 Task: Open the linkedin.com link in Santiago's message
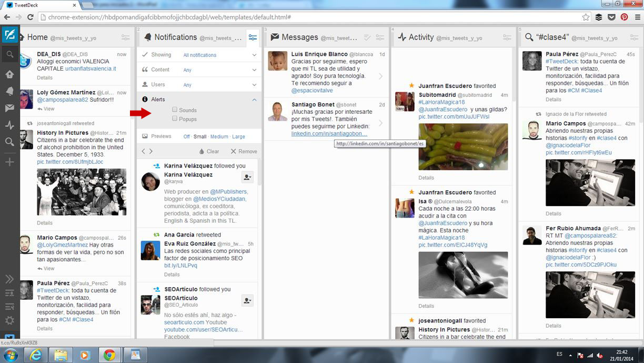point(329,134)
